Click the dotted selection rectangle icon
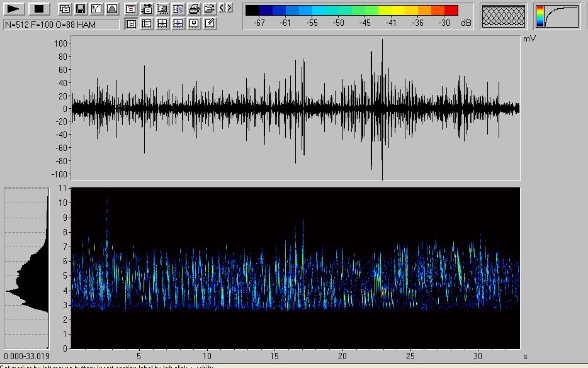The image size is (588, 368). coord(162,9)
